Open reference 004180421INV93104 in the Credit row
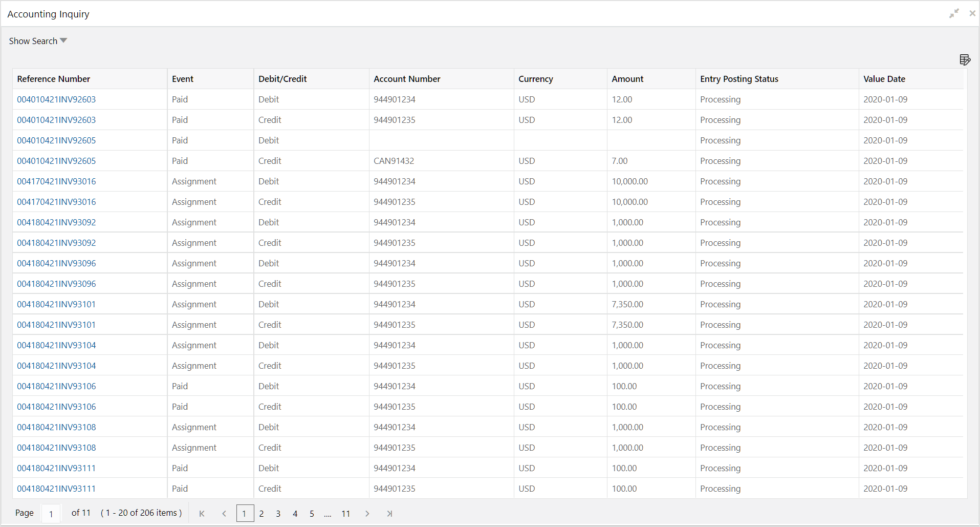 tap(56, 366)
